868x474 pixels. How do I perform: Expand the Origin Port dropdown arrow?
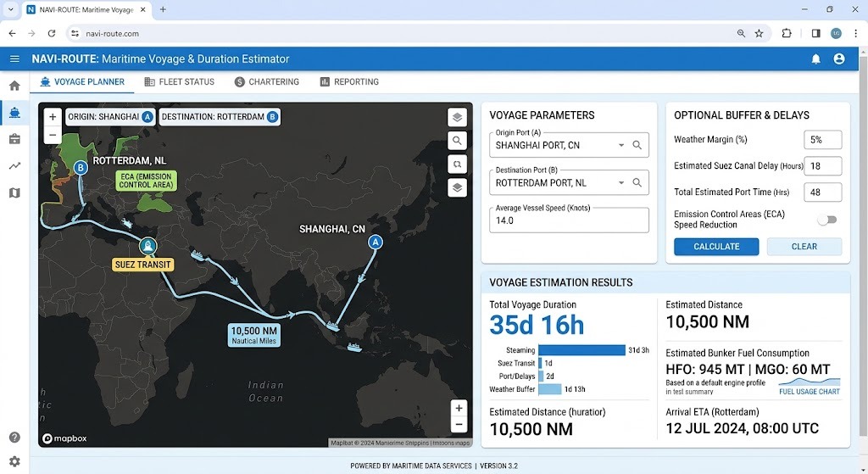[621, 145]
